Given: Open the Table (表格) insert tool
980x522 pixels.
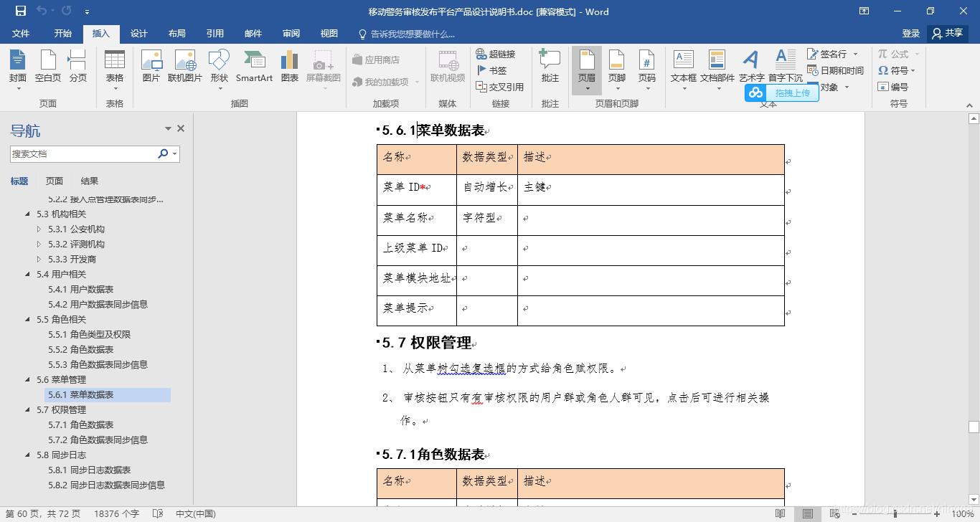Looking at the screenshot, I should (115, 70).
